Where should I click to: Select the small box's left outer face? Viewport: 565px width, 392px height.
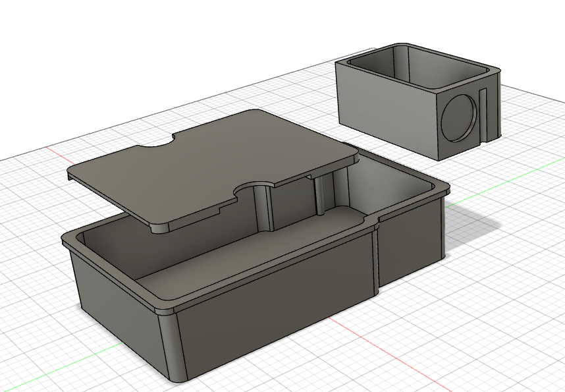tap(385, 109)
